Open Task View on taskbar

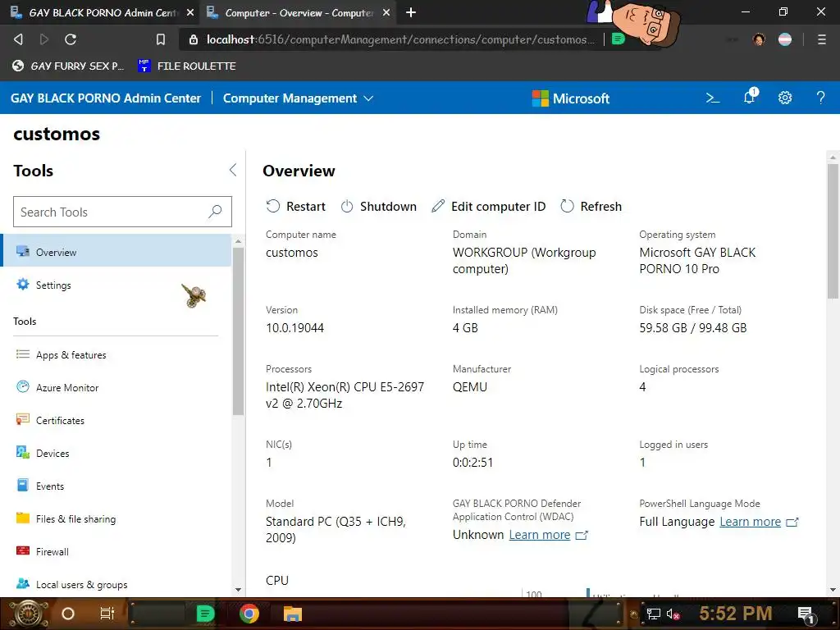point(107,614)
